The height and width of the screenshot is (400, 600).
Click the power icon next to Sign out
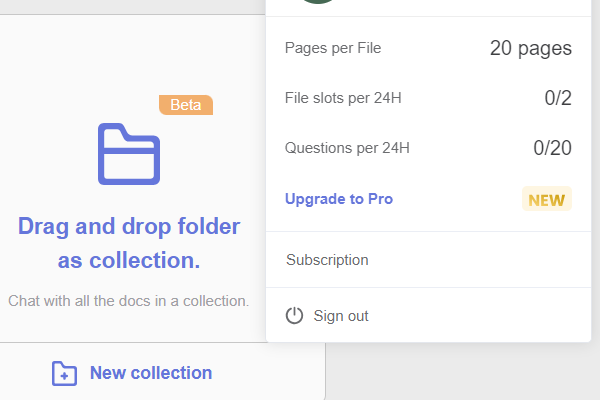coord(294,316)
